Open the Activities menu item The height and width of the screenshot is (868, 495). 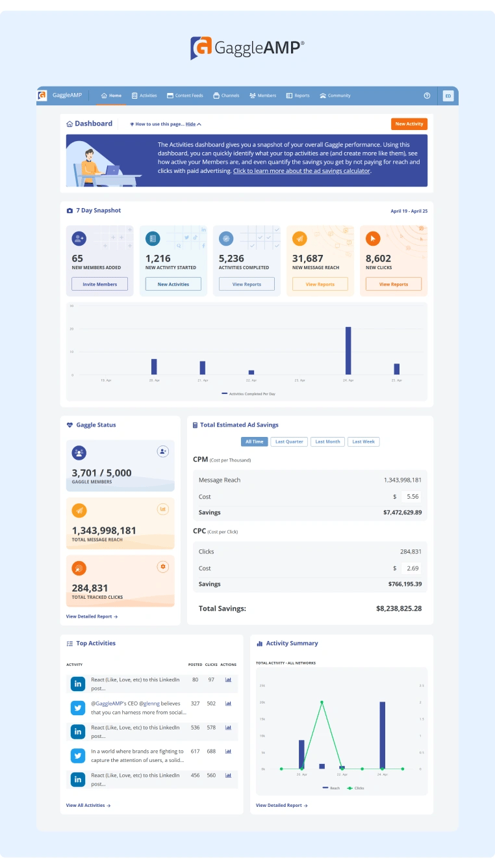click(x=144, y=96)
